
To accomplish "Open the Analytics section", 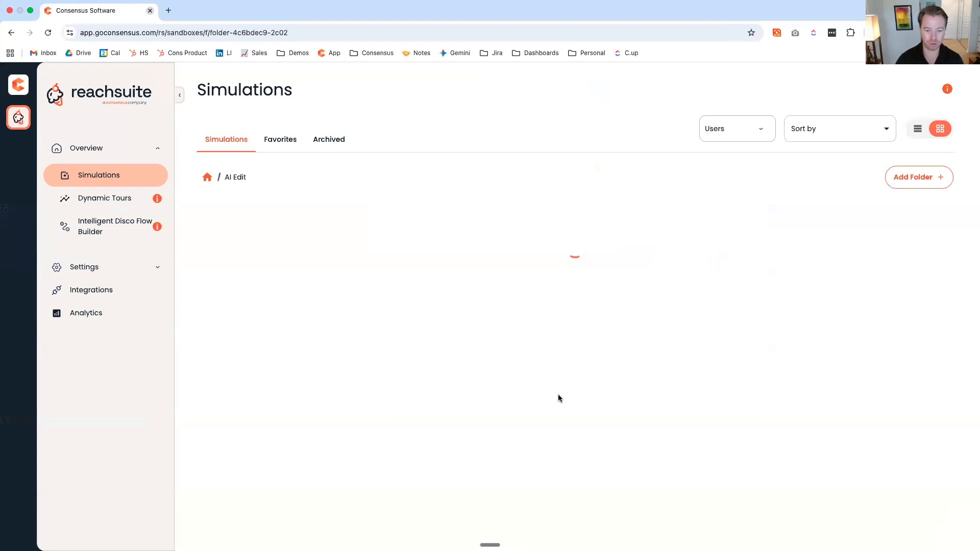I will [86, 313].
